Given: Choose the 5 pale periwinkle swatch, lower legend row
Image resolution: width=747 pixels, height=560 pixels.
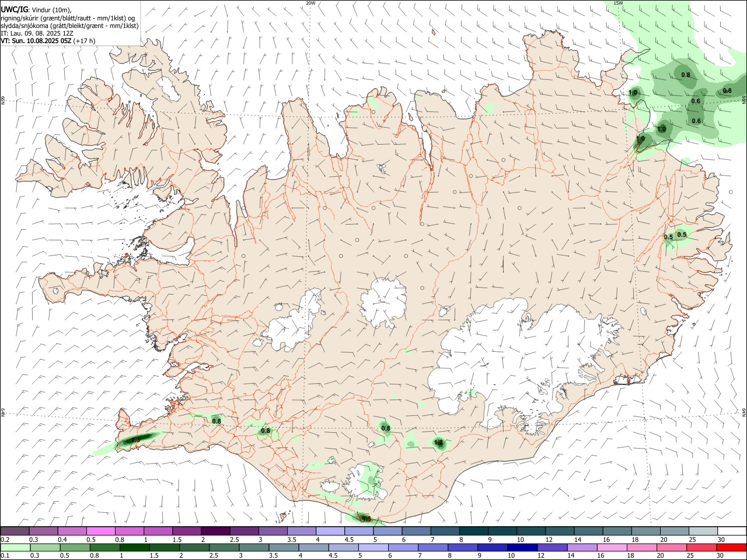Looking at the screenshot, I should click(x=373, y=547).
